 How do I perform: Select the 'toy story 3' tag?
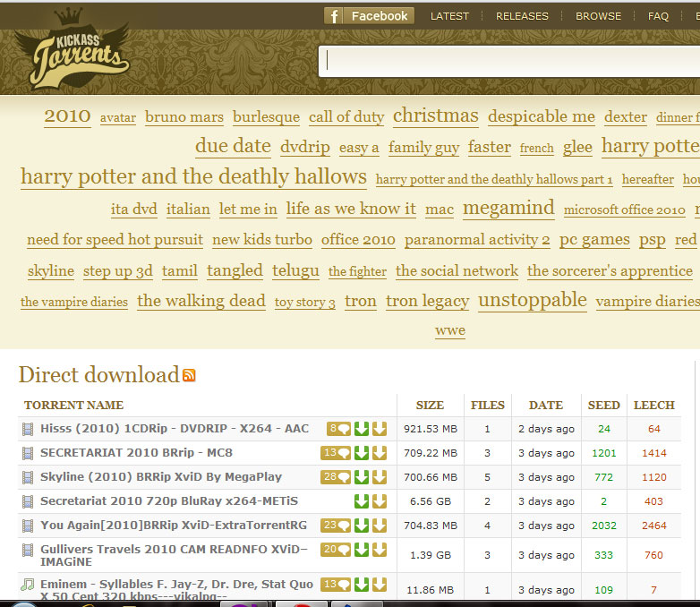(x=305, y=303)
